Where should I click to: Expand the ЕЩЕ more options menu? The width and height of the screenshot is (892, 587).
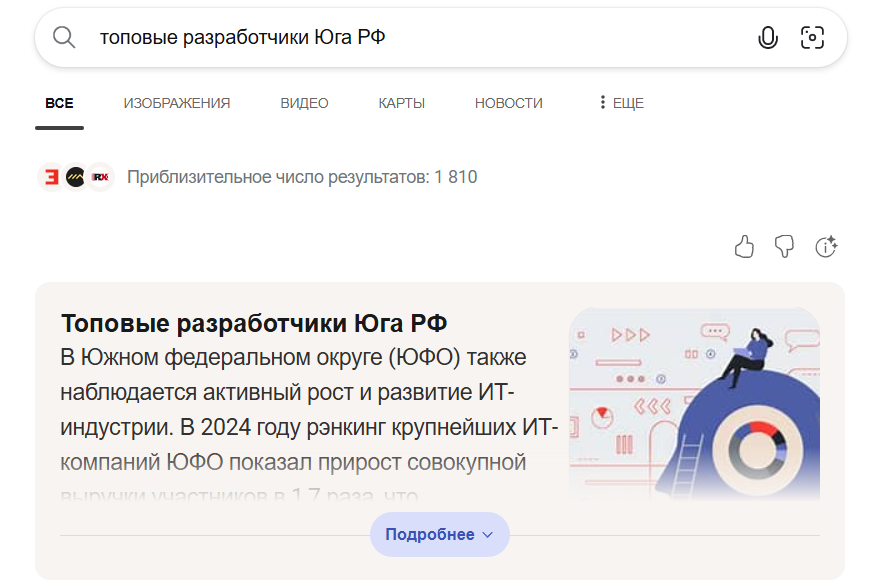(x=621, y=103)
